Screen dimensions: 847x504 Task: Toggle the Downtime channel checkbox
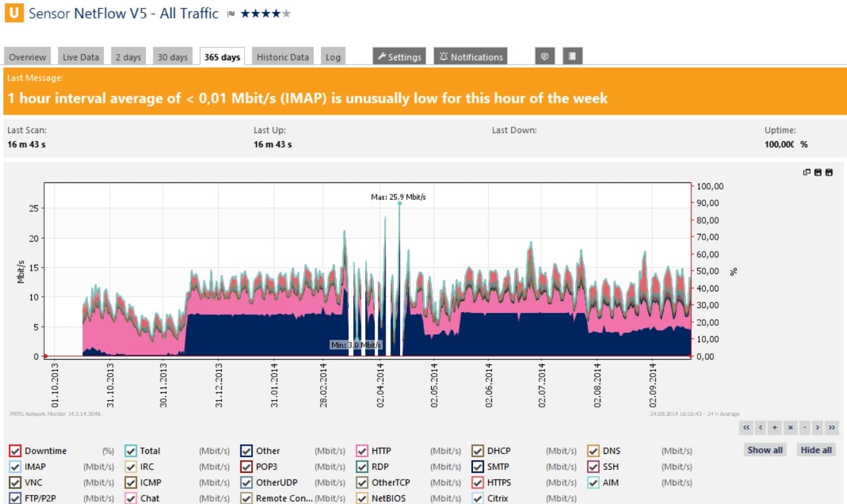[x=15, y=451]
